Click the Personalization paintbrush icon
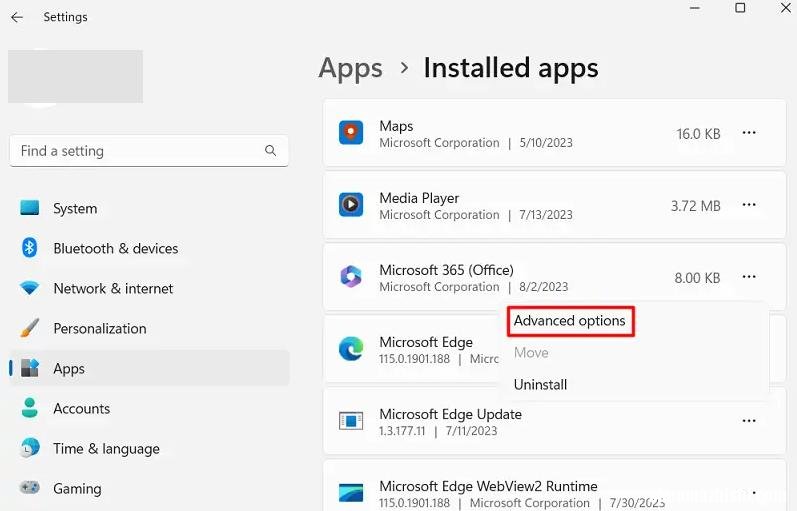797x511 pixels. (x=29, y=328)
